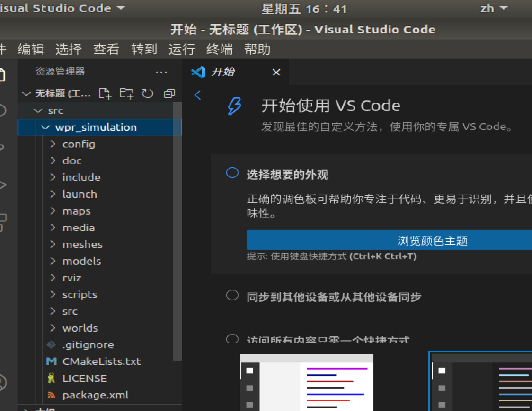The height and width of the screenshot is (411, 532).
Task: Click the XML icon beside package.xml
Action: click(x=51, y=395)
